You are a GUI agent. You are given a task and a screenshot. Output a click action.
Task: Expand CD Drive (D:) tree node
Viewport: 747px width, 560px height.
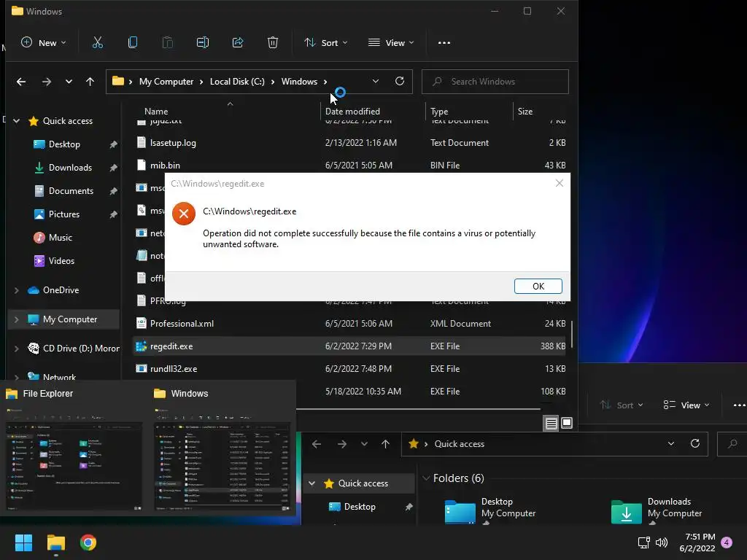pos(16,349)
